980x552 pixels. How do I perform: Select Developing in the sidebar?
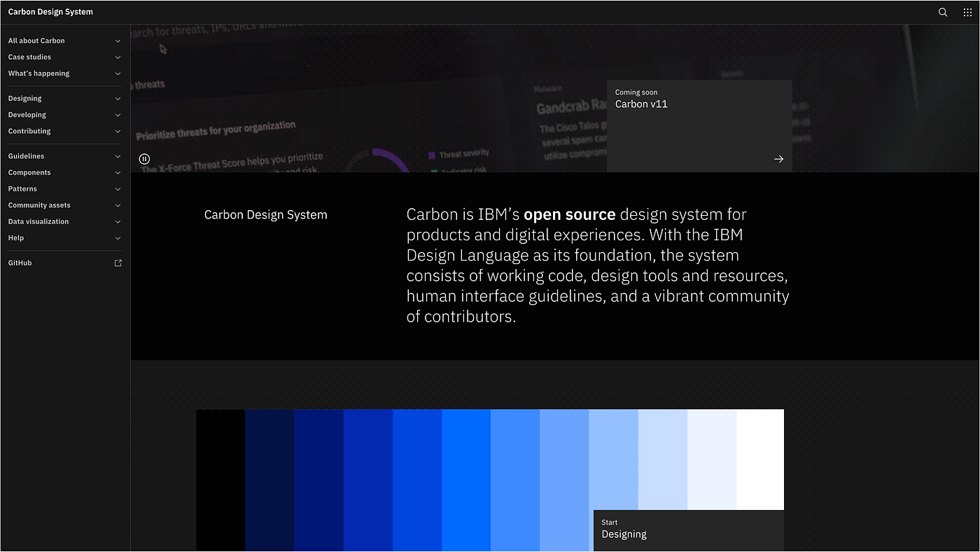coord(27,115)
